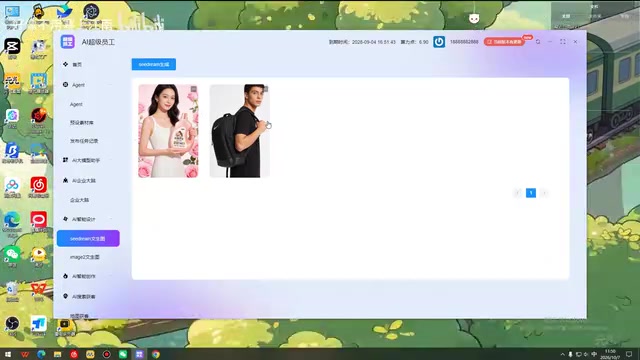This screenshot has width=640, height=360.
Task: Open Microsoft Edge from the taskbar
Action: tap(41, 354)
